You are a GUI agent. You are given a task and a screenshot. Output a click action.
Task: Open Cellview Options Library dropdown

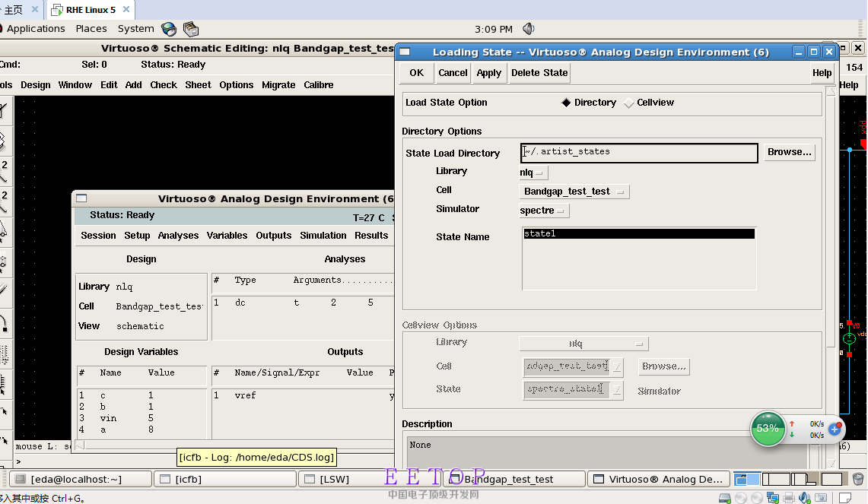[583, 344]
